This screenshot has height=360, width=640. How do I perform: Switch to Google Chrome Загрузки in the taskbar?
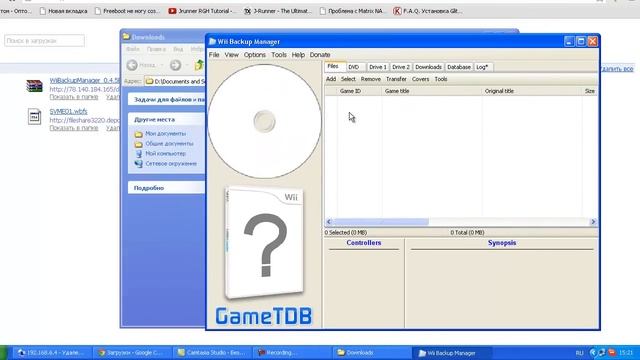pyautogui.click(x=133, y=353)
